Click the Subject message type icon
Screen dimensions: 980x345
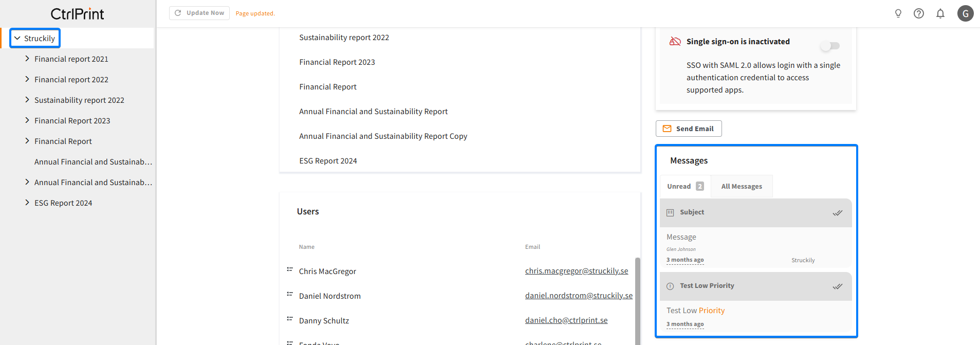(x=670, y=213)
